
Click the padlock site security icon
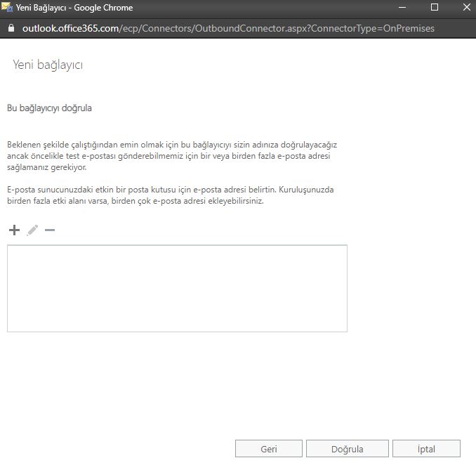point(11,28)
